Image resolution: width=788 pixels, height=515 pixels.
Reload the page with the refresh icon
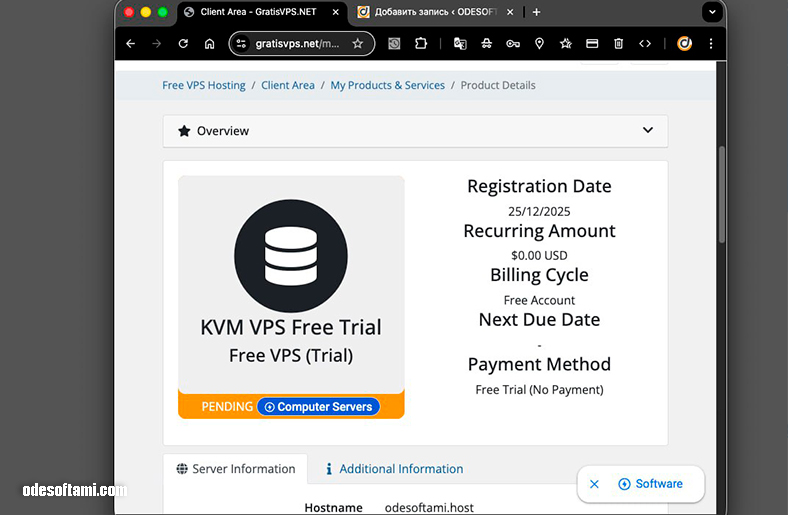tap(183, 44)
